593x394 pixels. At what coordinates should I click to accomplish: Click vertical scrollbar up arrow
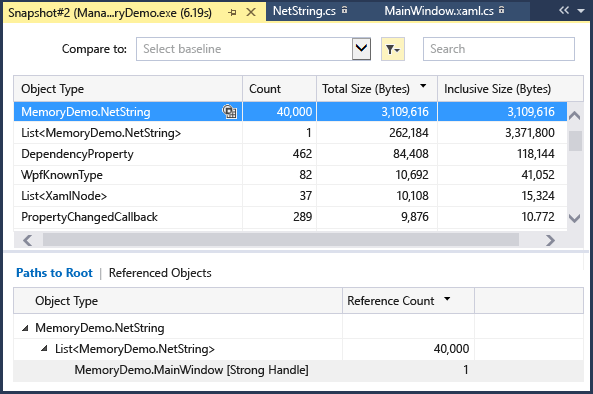tap(575, 115)
